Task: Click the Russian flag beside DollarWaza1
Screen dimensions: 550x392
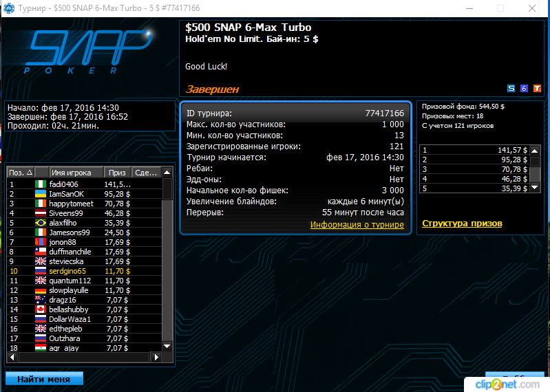Action: click(x=41, y=319)
